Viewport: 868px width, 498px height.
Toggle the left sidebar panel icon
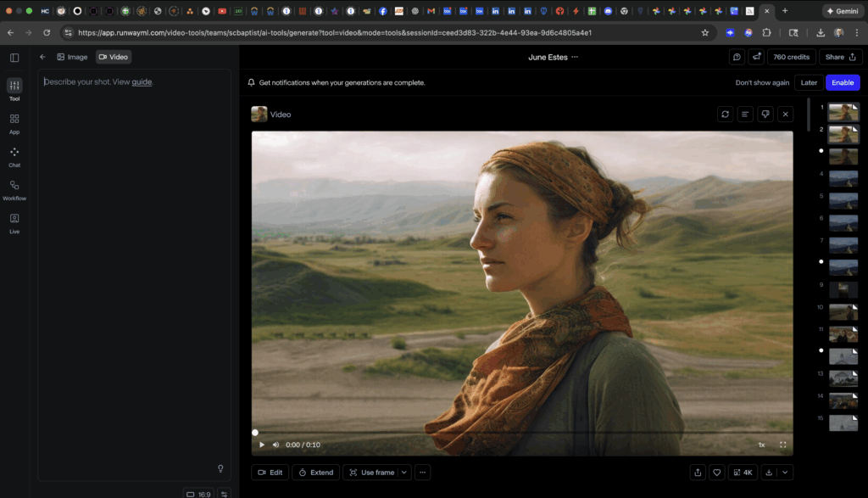[x=14, y=57]
